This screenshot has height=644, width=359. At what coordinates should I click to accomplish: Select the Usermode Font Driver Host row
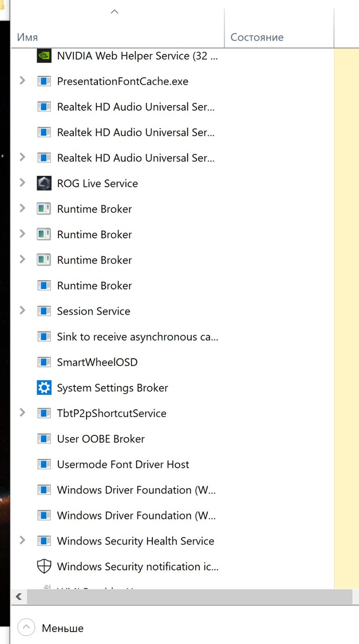click(x=123, y=465)
